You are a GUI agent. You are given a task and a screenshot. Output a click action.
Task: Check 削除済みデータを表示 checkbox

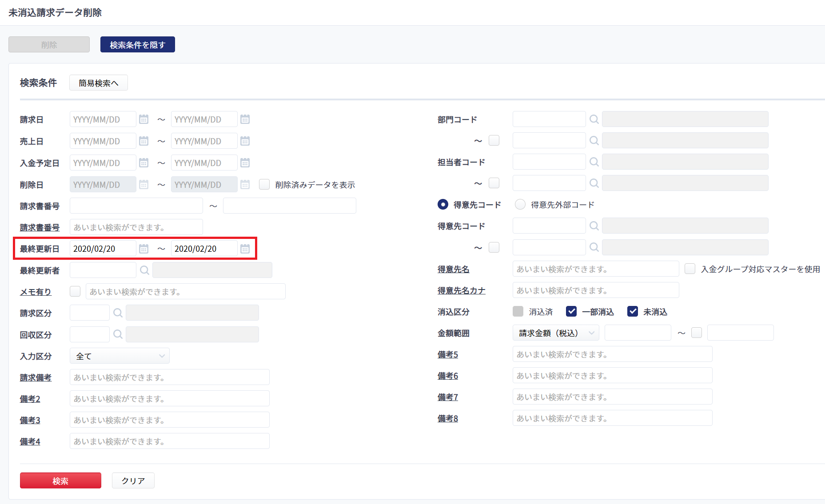(264, 184)
